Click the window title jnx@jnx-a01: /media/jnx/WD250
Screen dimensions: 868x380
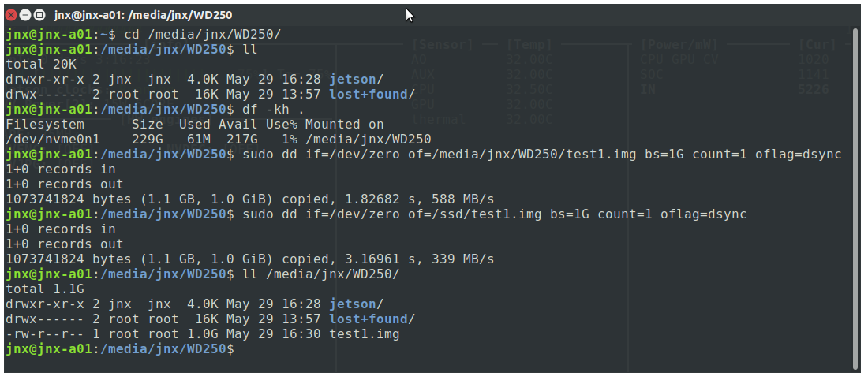pos(143,15)
